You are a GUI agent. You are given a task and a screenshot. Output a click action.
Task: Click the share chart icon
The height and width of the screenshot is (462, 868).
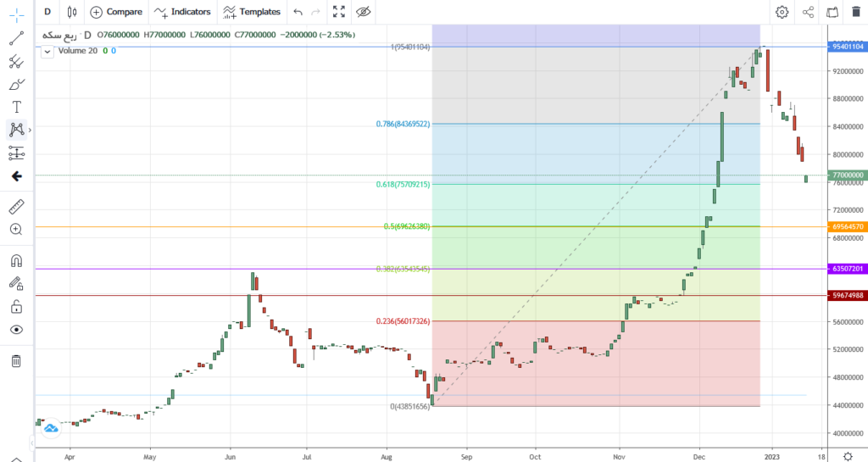click(808, 12)
